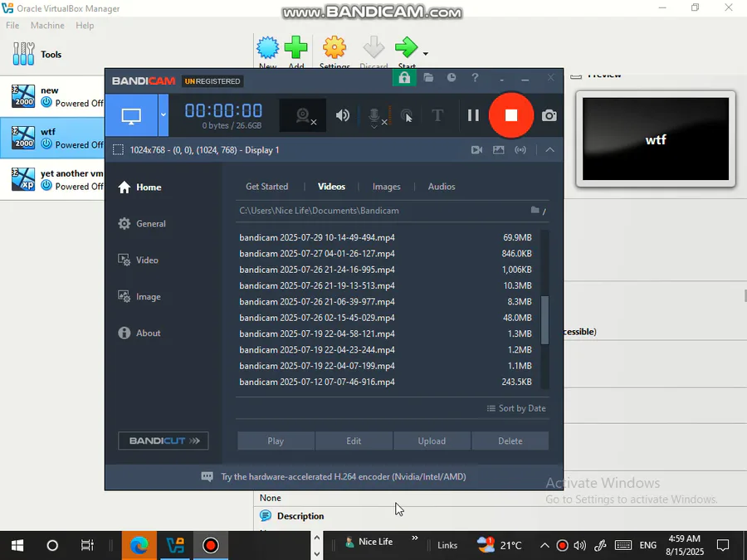This screenshot has width=747, height=560.
Task: Open the Windows Start menu
Action: tap(17, 545)
